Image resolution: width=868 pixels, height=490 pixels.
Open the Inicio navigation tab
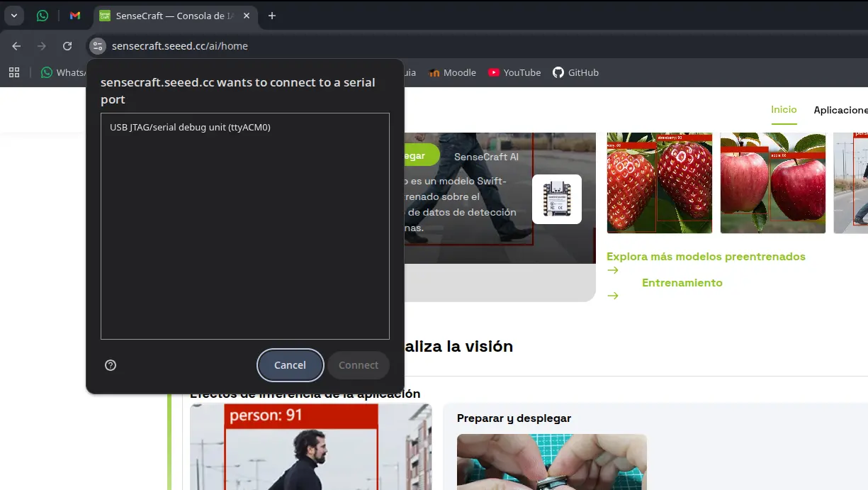coord(784,110)
